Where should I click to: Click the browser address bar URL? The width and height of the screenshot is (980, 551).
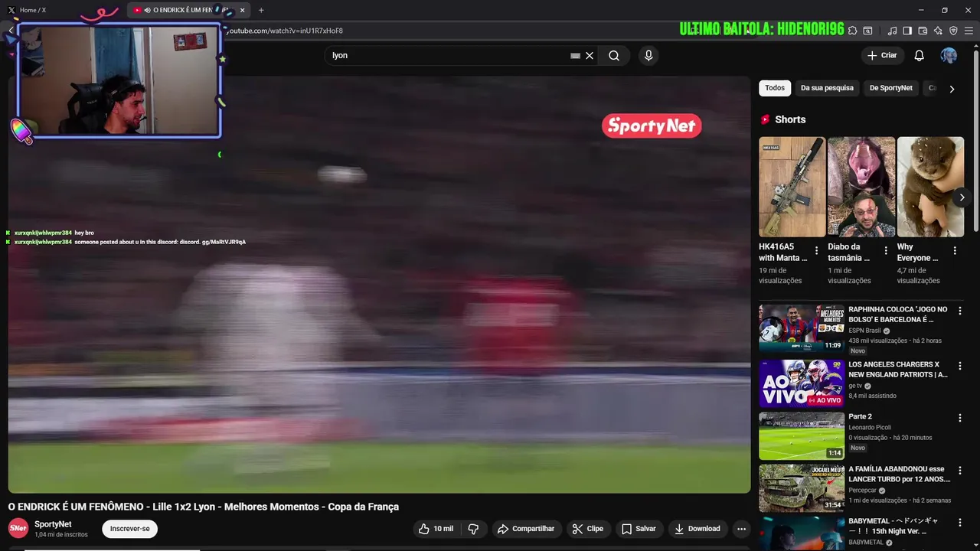[x=285, y=31]
